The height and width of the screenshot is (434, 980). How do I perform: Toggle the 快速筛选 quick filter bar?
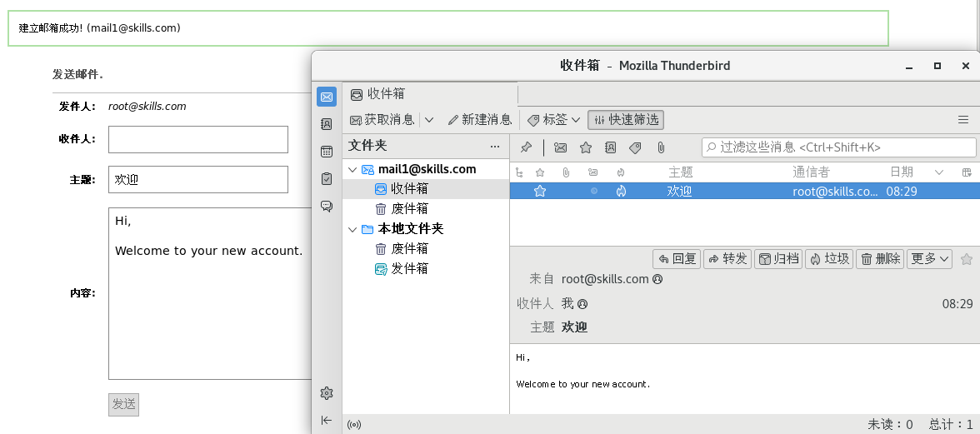[626, 120]
